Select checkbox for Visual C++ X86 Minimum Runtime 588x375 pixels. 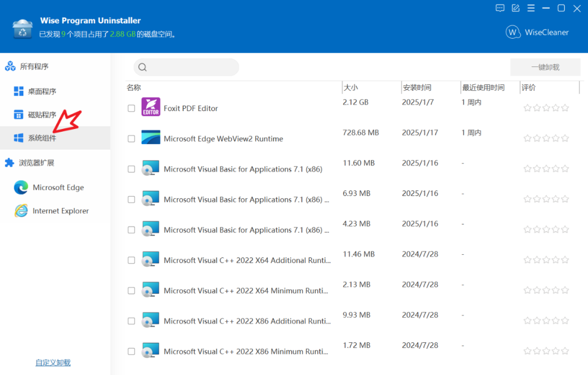131,352
